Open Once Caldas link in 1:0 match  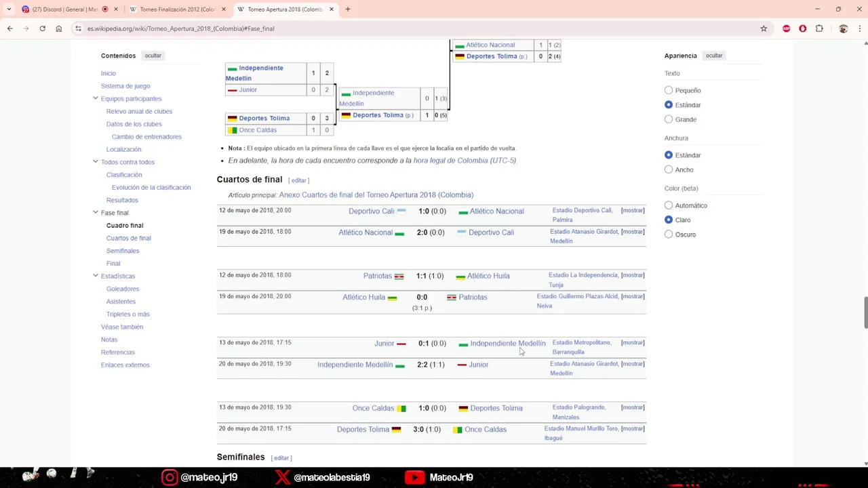coord(373,408)
